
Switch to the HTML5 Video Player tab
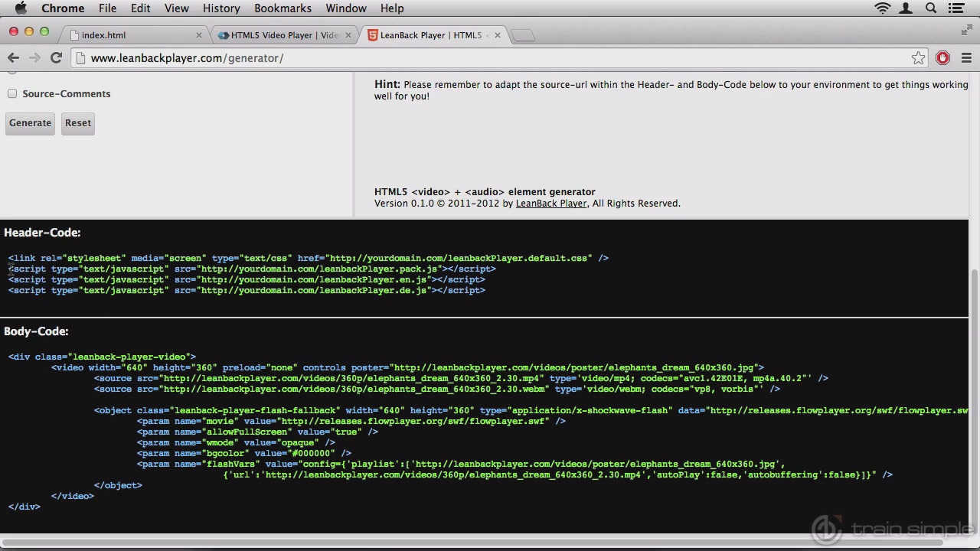pos(285,35)
